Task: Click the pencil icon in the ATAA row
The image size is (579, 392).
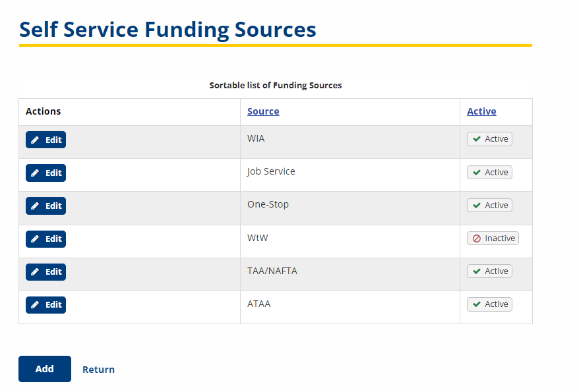Action: click(x=35, y=304)
